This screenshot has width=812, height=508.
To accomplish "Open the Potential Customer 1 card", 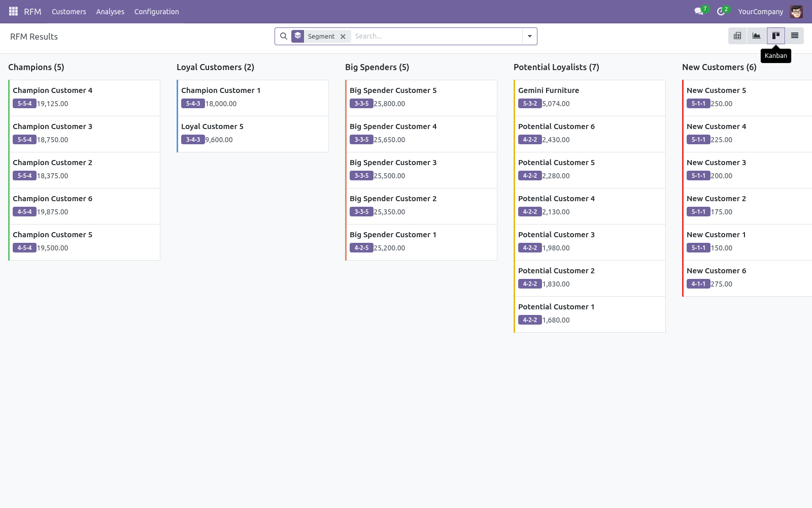I will point(590,314).
